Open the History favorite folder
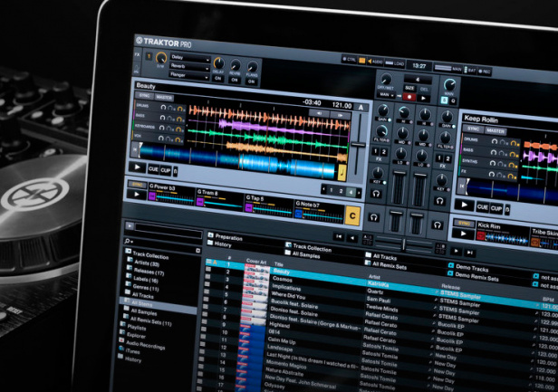Viewport: 558px width, 392px height. 219,244
